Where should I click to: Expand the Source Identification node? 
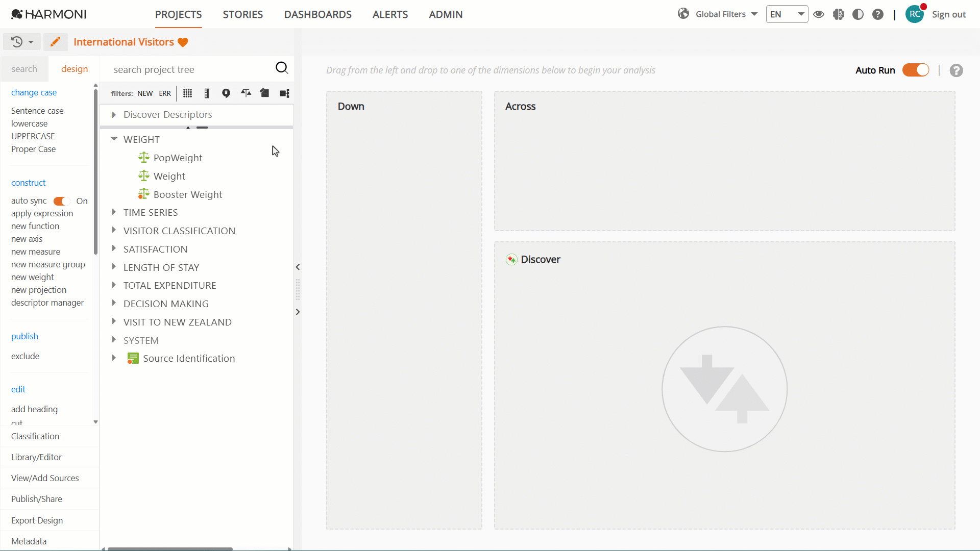click(114, 358)
